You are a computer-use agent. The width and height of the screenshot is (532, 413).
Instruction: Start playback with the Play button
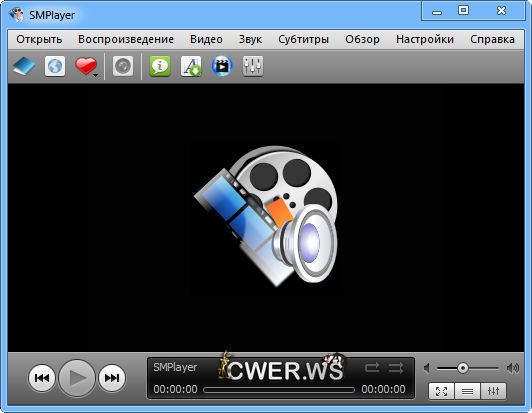point(77,378)
